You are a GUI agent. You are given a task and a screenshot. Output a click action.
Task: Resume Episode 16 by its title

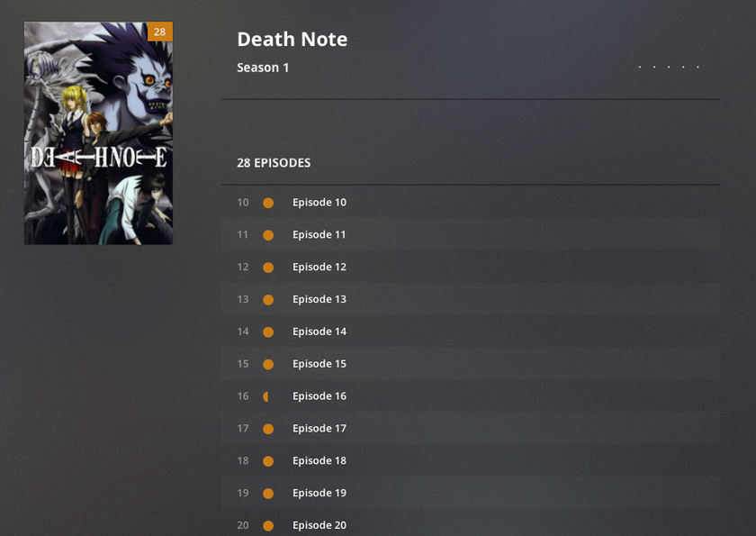319,396
